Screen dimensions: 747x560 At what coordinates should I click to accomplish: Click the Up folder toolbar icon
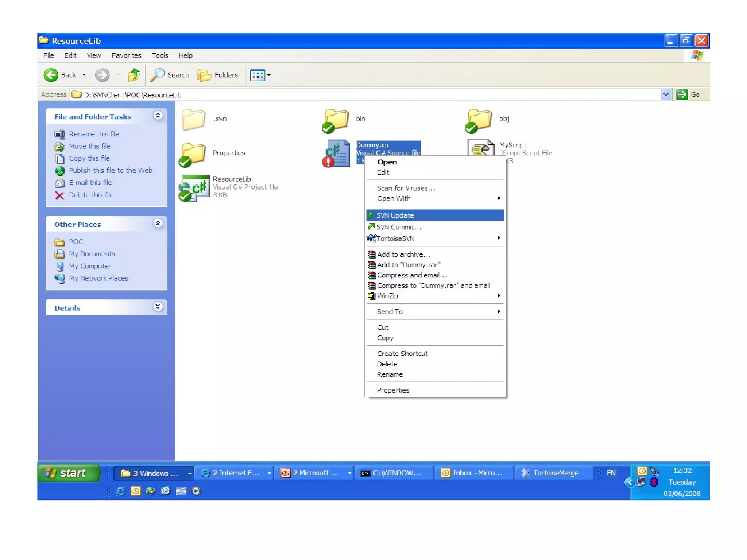(x=133, y=75)
